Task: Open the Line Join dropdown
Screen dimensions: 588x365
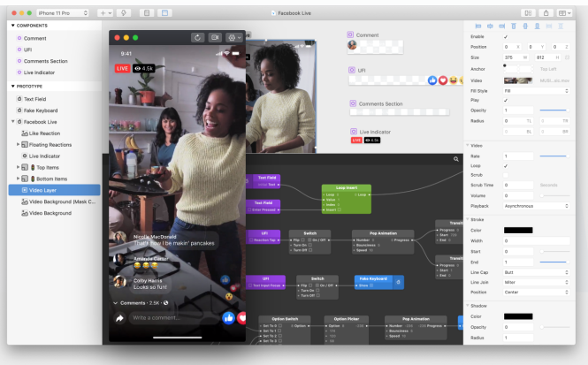Action: [x=536, y=282]
